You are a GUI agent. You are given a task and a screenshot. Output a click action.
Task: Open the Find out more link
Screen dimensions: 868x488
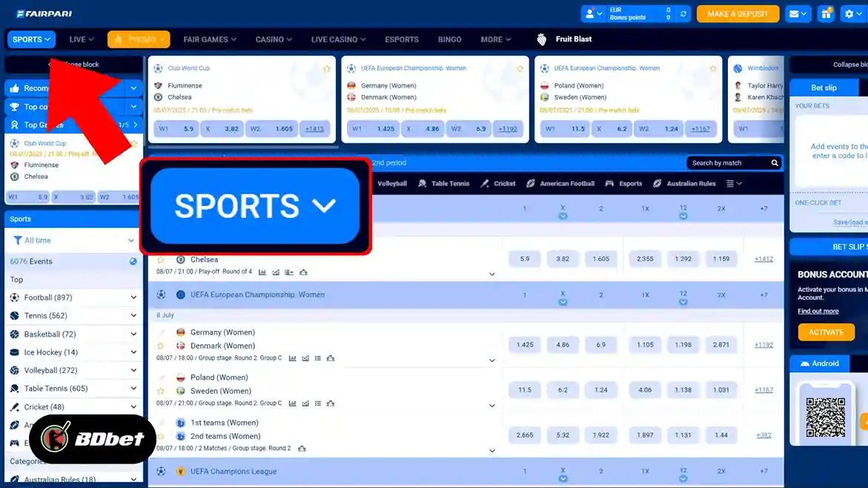coord(818,311)
